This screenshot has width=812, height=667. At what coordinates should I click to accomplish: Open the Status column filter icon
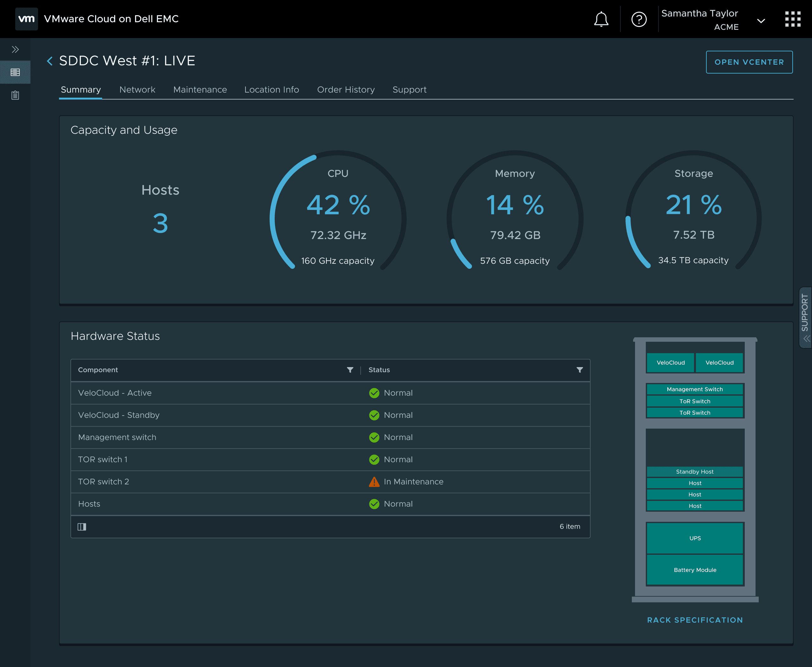[x=580, y=370]
